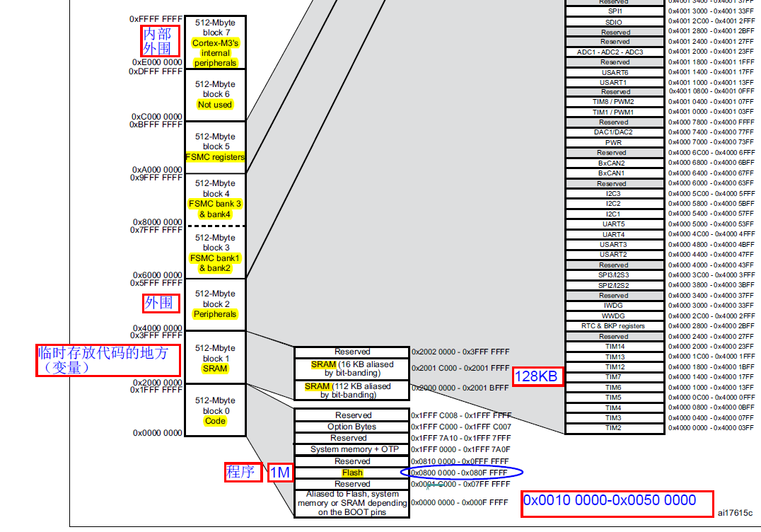This screenshot has width=761, height=532.
Task: Select the Not used block 6 label
Action: 214,105
